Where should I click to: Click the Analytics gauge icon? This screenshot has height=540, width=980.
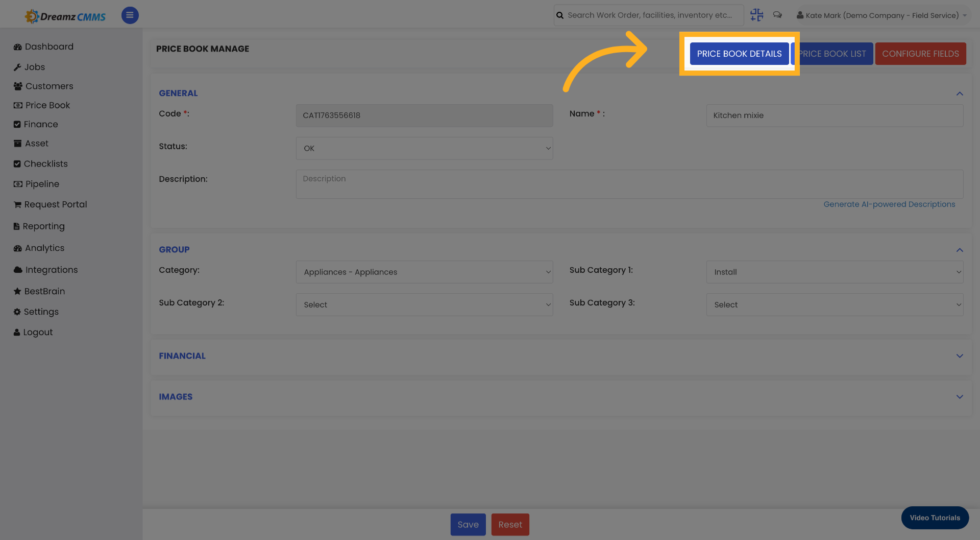18,248
